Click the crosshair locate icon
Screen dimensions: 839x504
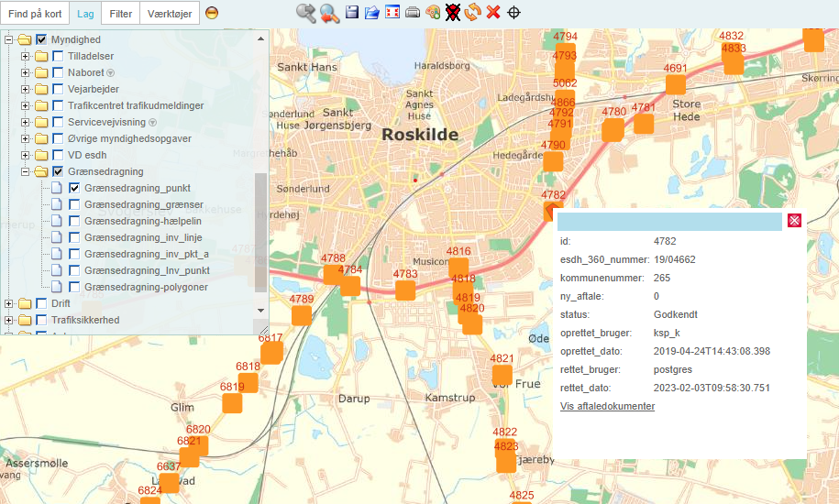[x=514, y=13]
